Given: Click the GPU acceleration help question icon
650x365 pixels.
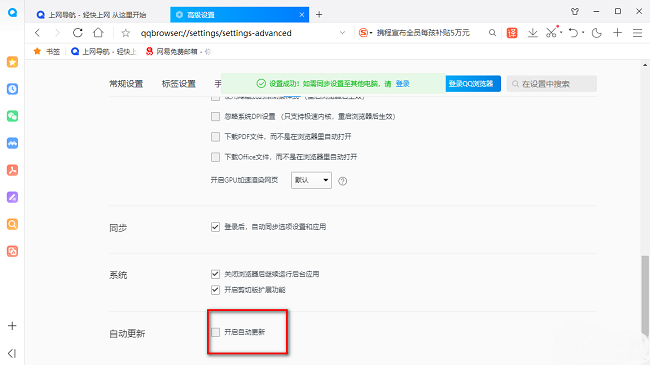Looking at the screenshot, I should pos(342,181).
